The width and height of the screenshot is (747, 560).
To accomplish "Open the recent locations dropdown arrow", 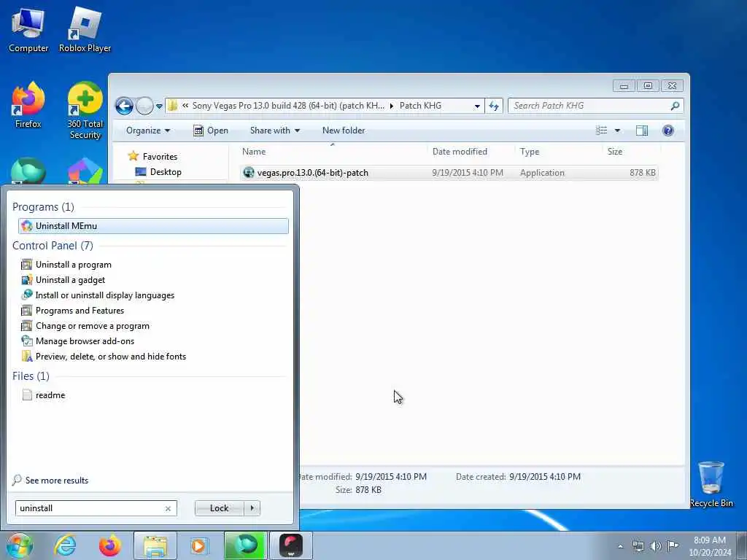I will [159, 106].
